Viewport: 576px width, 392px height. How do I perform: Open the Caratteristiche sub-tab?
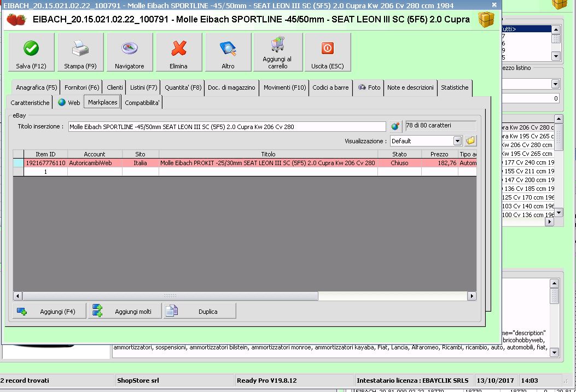(x=30, y=103)
